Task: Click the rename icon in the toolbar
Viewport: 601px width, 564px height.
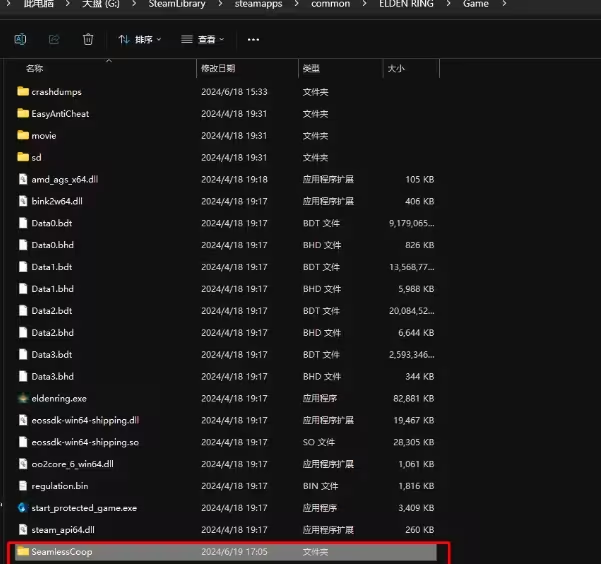Action: pyautogui.click(x=20, y=39)
